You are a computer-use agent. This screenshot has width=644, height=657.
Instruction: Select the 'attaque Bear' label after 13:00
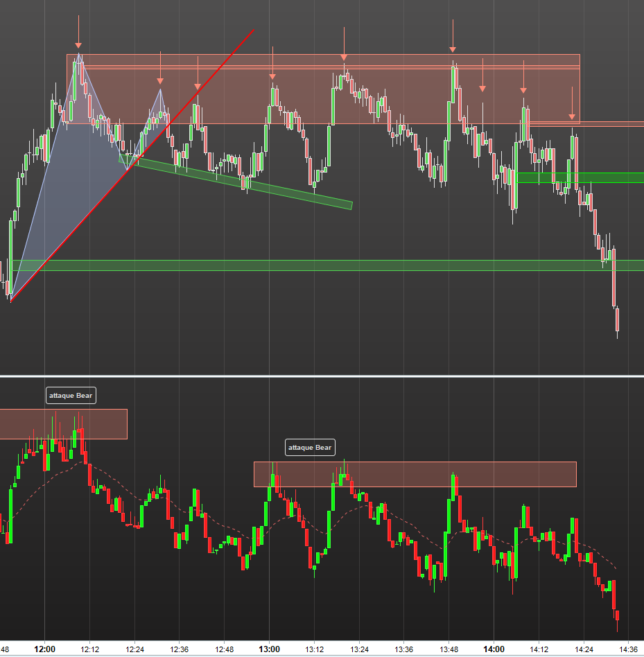click(310, 448)
